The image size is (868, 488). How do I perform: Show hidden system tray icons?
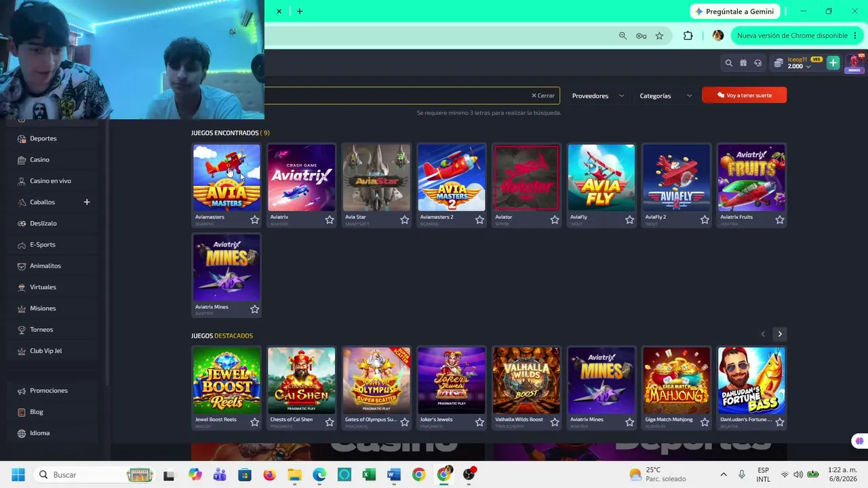point(724,474)
